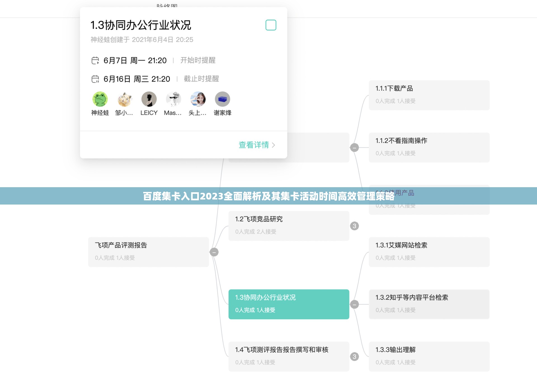Click 开始时提醒 reminder setting
This screenshot has width=537, height=392.
198,60
